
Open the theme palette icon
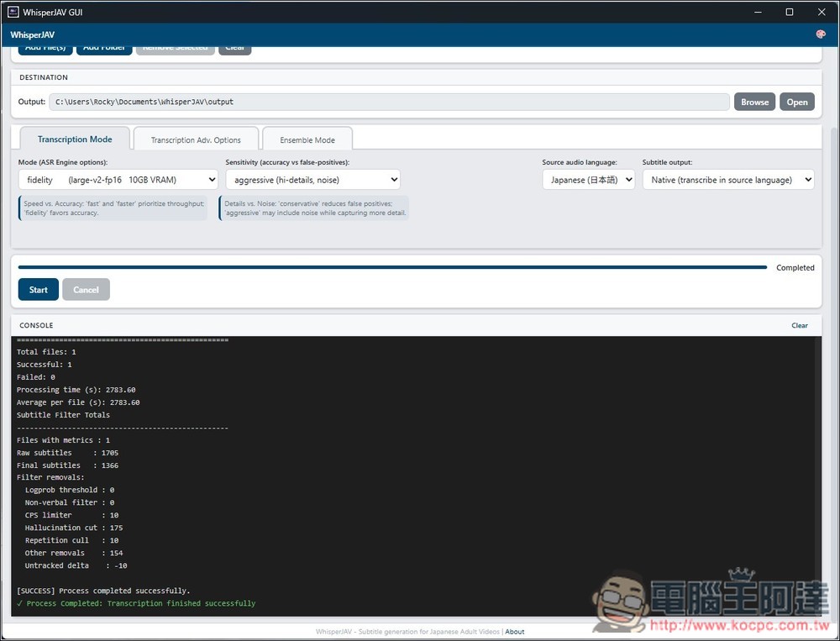tap(820, 34)
